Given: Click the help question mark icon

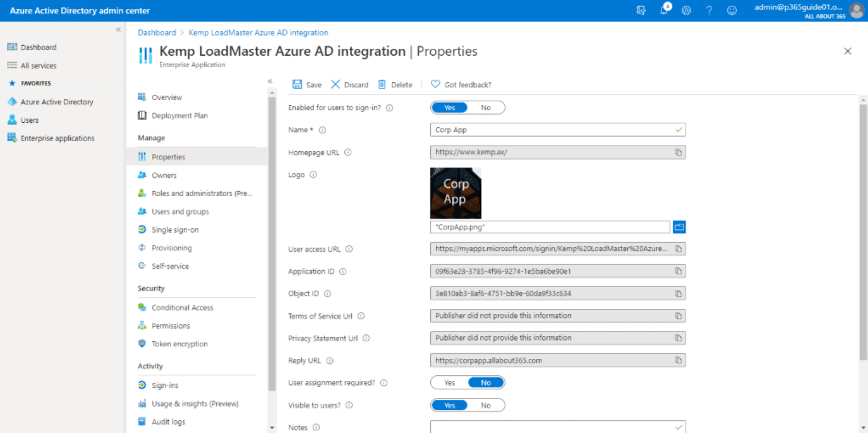Looking at the screenshot, I should pos(709,10).
